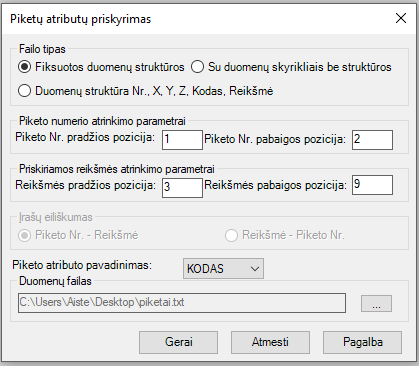The image size is (419, 366).
Task: Cancel with the Atmesti button
Action: tap(270, 342)
